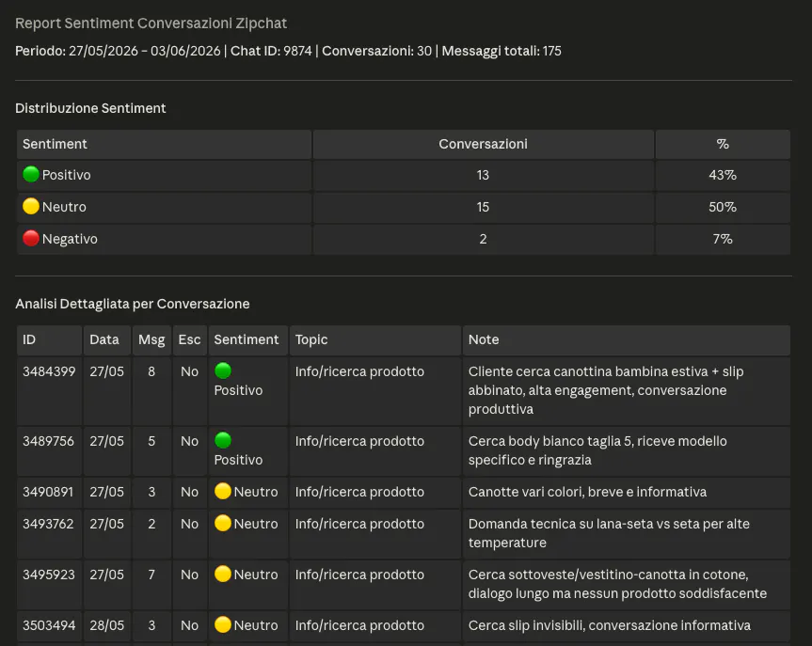The width and height of the screenshot is (812, 646).
Task: Click the 'Distribuzione Sentiment' heading
Action: (x=90, y=108)
